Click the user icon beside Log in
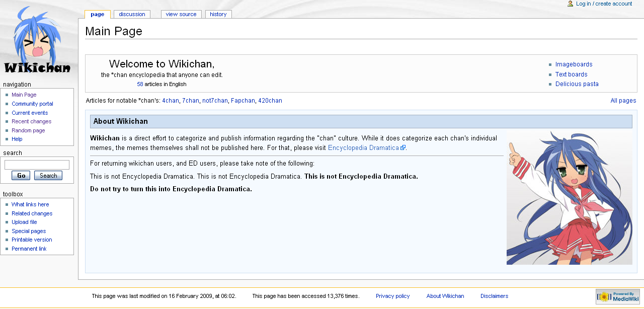The width and height of the screenshot is (644, 309). (570, 4)
